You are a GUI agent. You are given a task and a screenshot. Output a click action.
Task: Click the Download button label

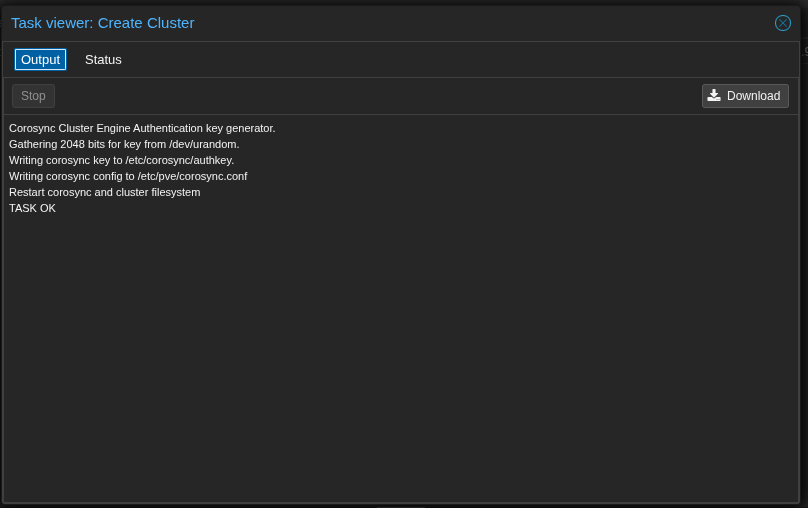pos(753,96)
